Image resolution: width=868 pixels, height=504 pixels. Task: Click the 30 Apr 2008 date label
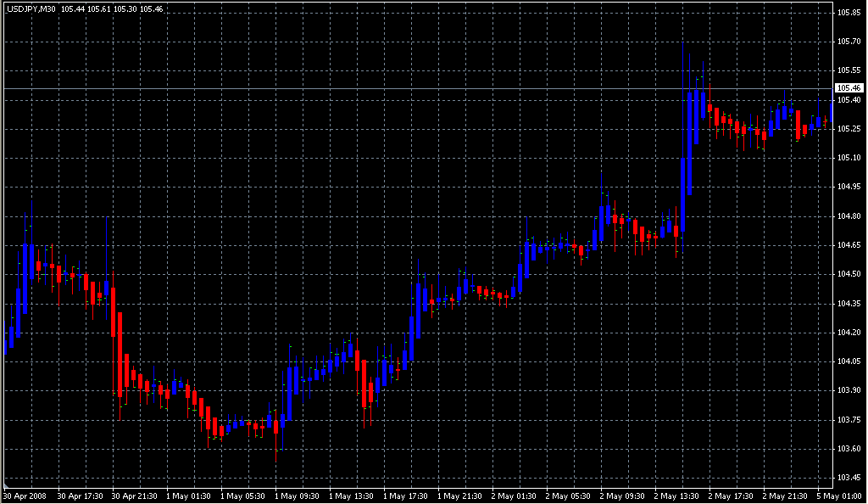(x=25, y=496)
